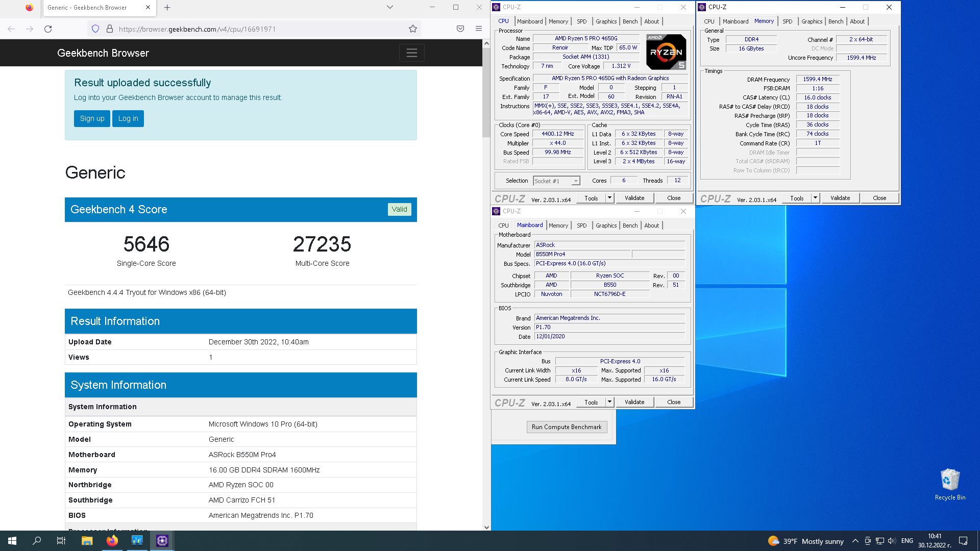Click scrollbar down arrow in Firefox

pyautogui.click(x=486, y=527)
